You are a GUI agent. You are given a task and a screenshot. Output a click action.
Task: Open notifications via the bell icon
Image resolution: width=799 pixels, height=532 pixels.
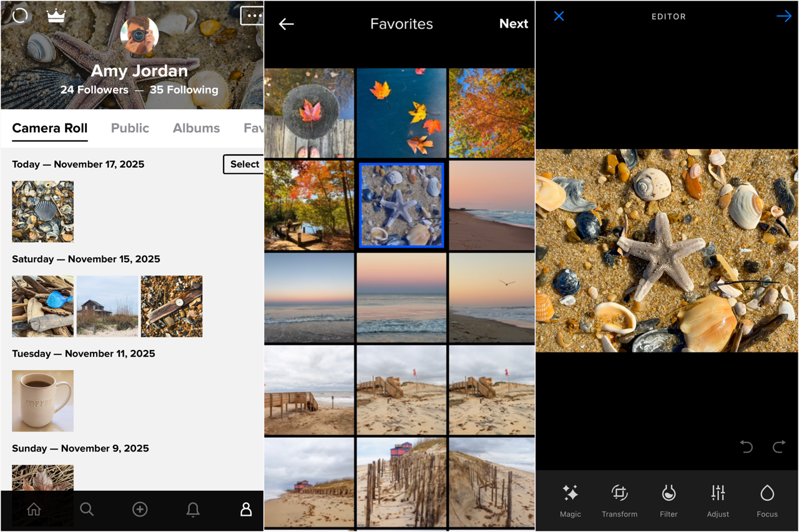click(x=193, y=510)
